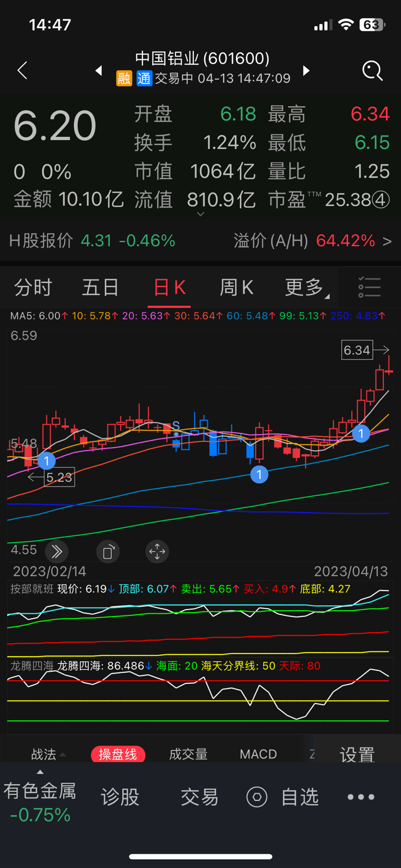This screenshot has height=868, width=401.
Task: Tap the 金额 10.10亿 value
Action: coord(68,199)
